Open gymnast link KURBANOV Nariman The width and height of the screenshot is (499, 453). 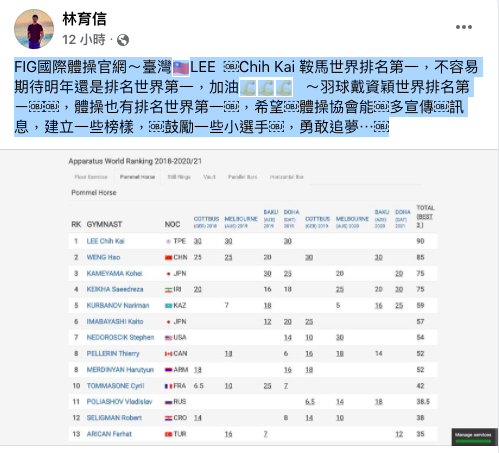118,305
